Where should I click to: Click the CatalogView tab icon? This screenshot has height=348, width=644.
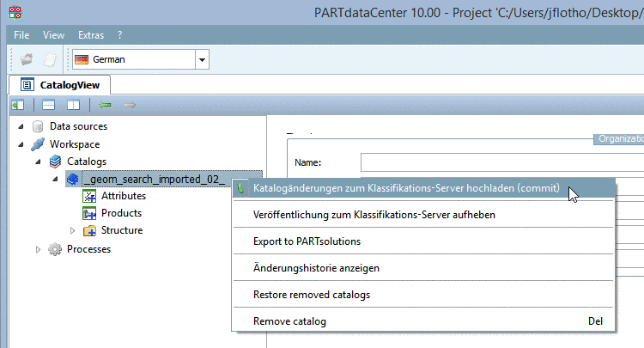point(27,85)
